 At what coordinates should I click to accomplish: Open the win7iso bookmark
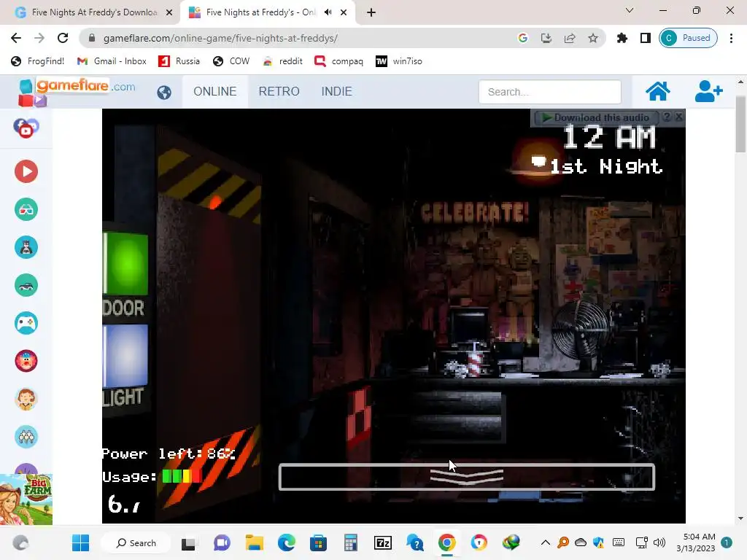point(399,61)
